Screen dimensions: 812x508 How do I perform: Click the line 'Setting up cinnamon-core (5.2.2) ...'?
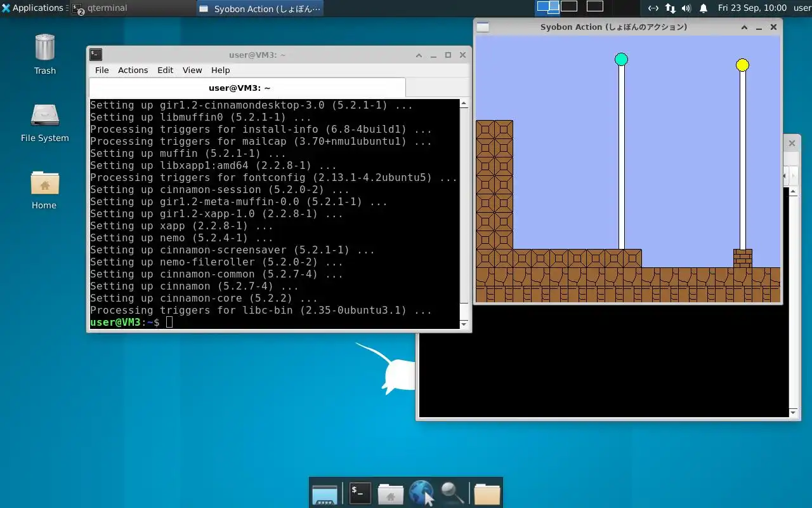pos(204,298)
